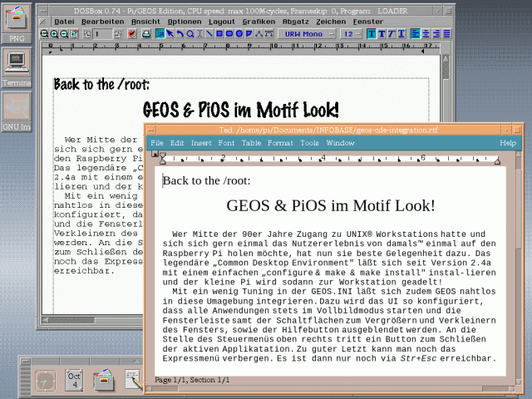The image size is (532, 399).
Task: Set left paragraph alignment
Action: tap(416, 34)
